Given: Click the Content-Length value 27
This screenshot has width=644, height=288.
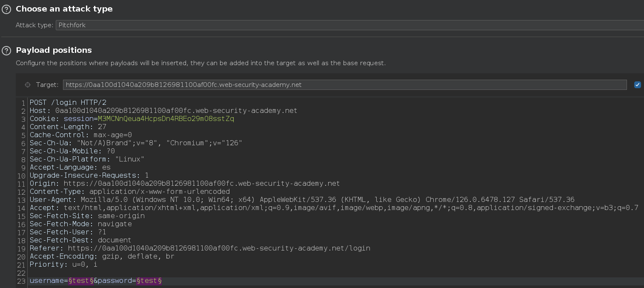Looking at the screenshot, I should coord(102,127).
